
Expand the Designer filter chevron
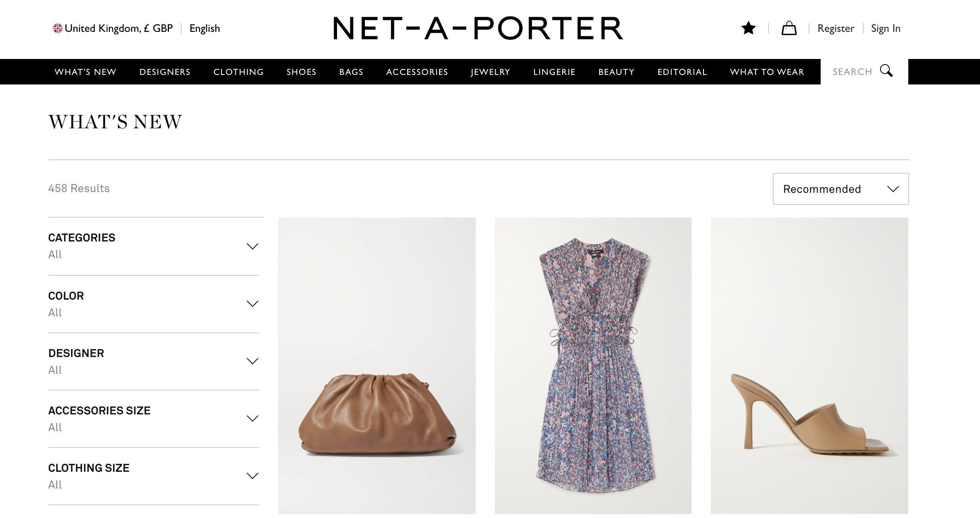[253, 361]
